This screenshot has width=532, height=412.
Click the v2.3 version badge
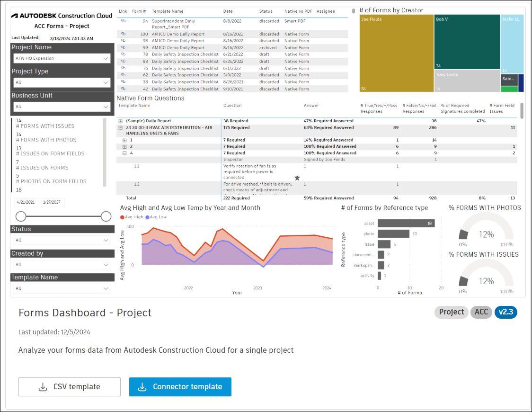pos(505,312)
